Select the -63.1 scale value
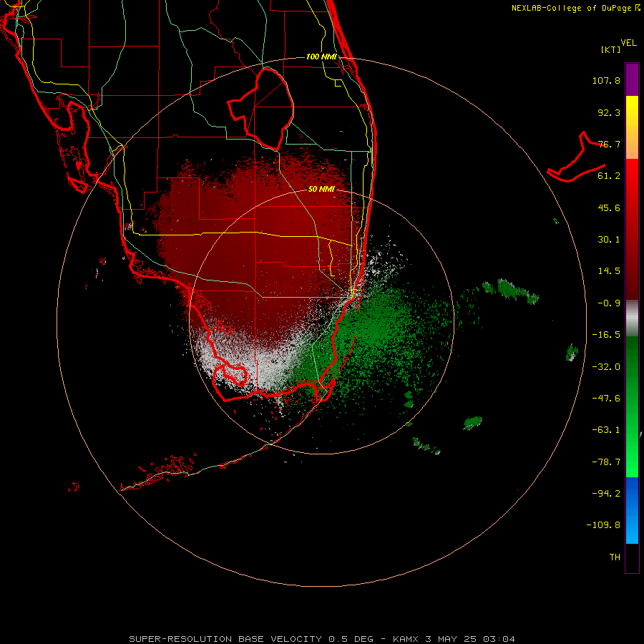644x644 pixels. coord(606,430)
